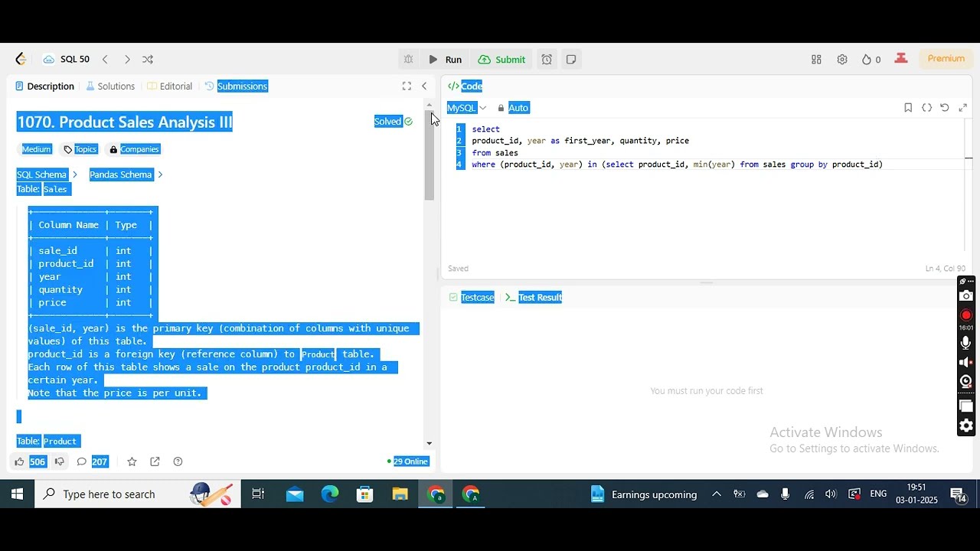The height and width of the screenshot is (551, 980).
Task: Expand the SQL Schema section
Action: [x=47, y=174]
